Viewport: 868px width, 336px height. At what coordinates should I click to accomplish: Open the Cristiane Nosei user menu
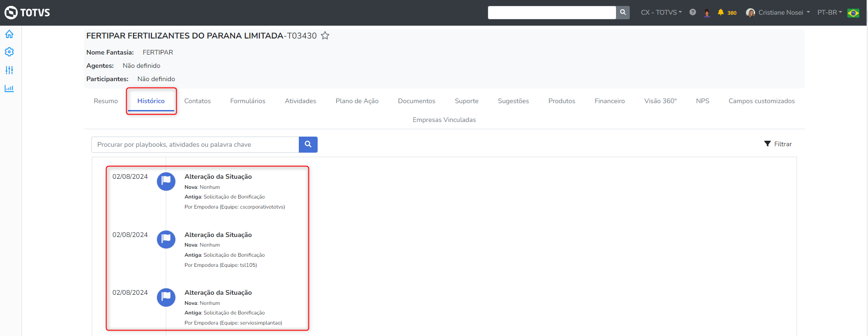click(x=778, y=12)
